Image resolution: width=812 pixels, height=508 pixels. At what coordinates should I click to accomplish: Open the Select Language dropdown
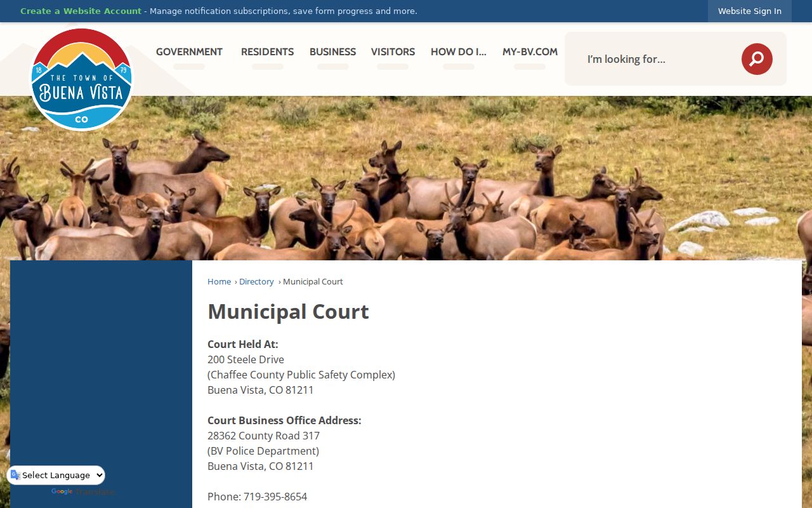(56, 475)
